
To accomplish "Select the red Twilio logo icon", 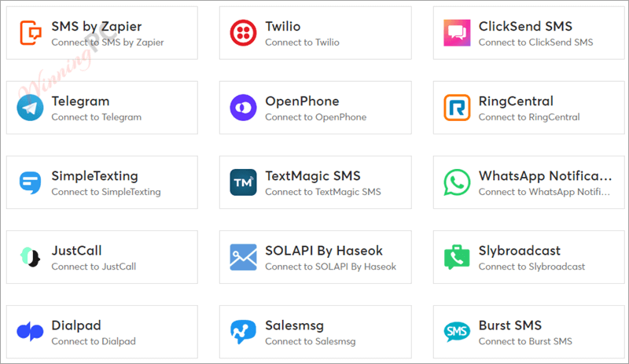I will click(243, 33).
